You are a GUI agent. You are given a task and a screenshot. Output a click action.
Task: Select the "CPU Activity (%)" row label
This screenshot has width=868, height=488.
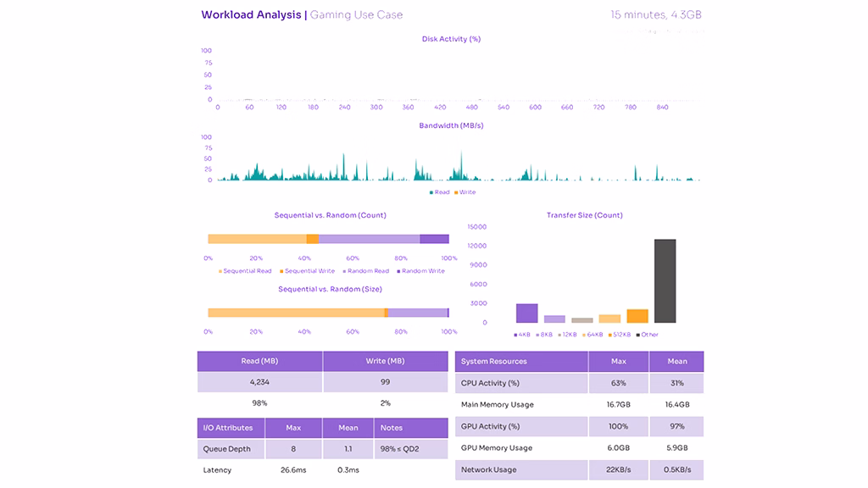490,383
